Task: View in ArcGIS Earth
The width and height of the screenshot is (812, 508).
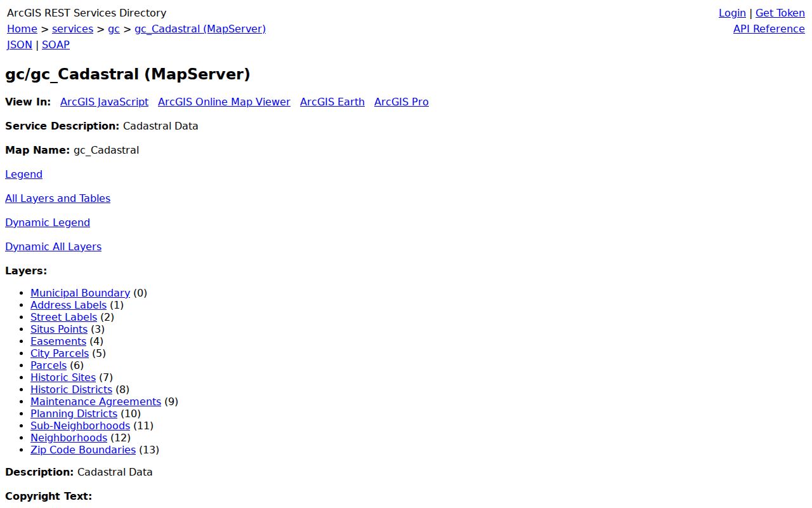Action: tap(332, 102)
